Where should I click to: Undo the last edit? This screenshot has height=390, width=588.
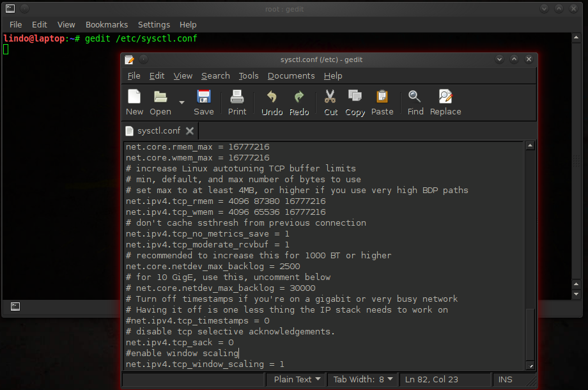tap(271, 102)
